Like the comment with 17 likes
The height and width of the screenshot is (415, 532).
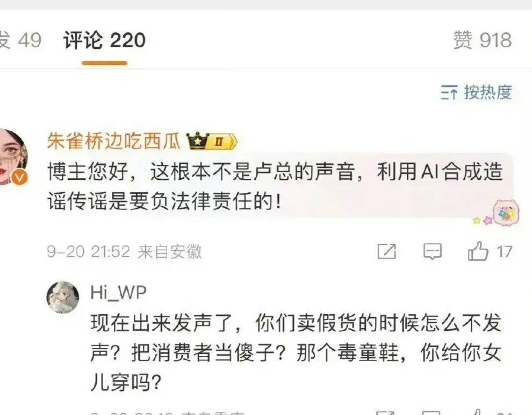(478, 251)
